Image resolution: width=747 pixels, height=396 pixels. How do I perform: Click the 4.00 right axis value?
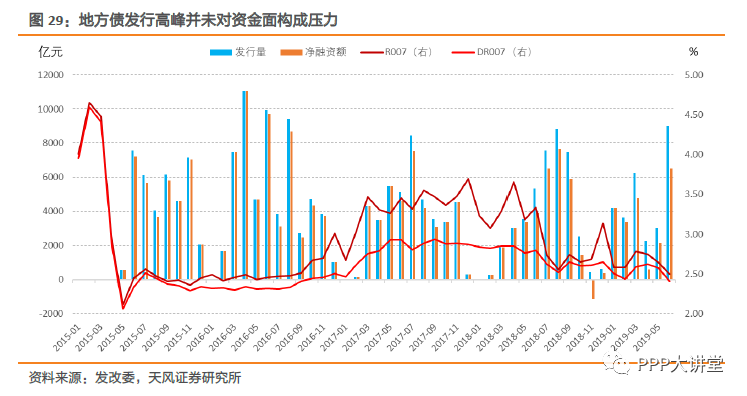coord(694,154)
